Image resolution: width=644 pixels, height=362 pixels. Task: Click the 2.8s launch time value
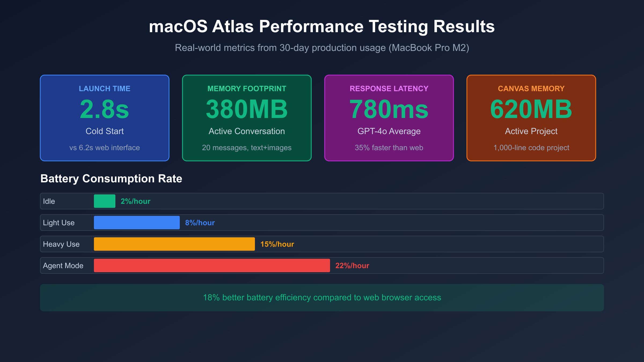pyautogui.click(x=105, y=109)
